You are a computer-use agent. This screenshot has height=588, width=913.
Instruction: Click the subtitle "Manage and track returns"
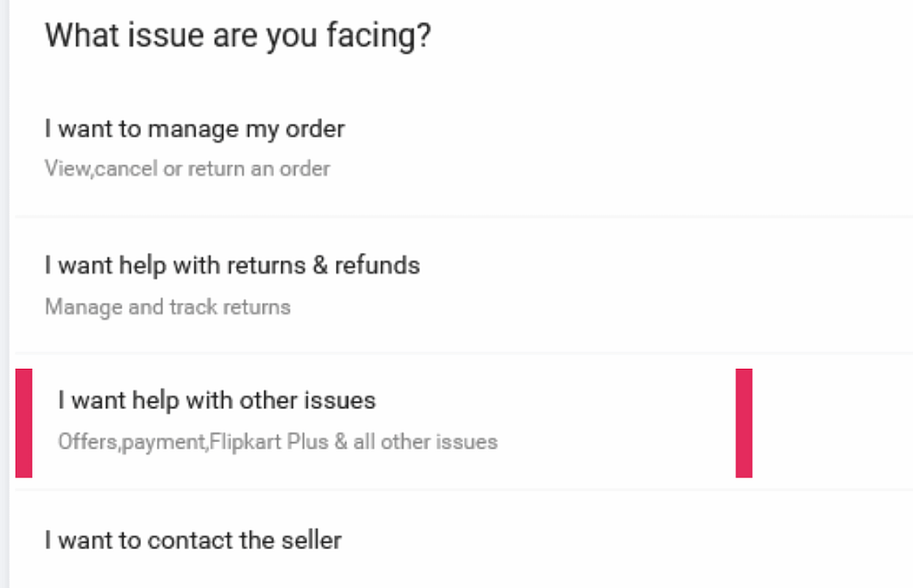(x=168, y=306)
